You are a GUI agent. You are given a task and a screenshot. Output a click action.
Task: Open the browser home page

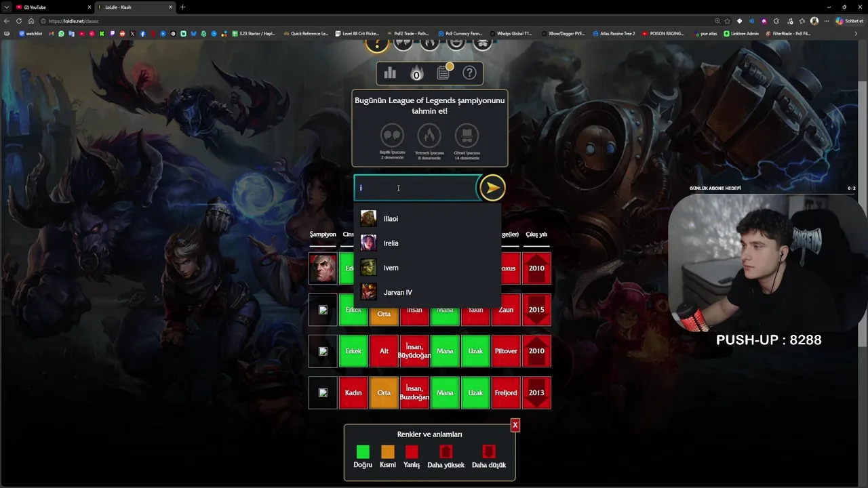(x=31, y=21)
